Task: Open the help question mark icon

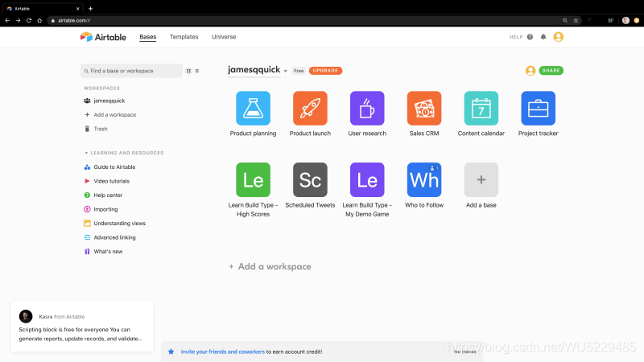Action: [x=530, y=37]
